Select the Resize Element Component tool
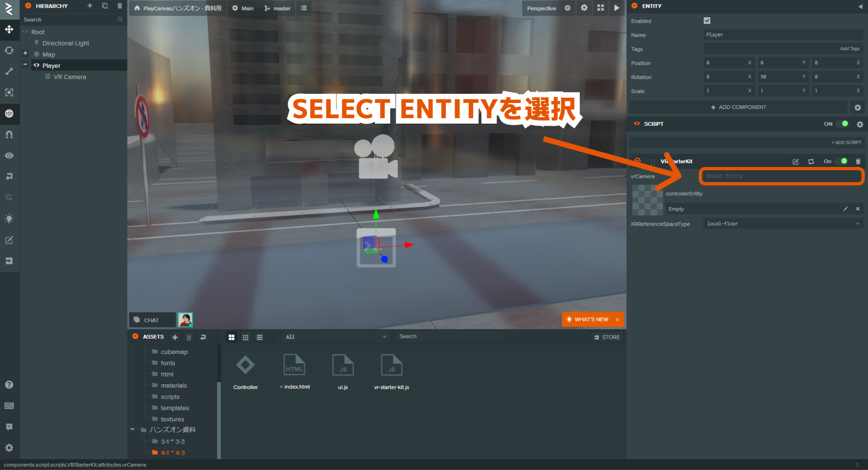This screenshot has width=868, height=470. pos(9,93)
